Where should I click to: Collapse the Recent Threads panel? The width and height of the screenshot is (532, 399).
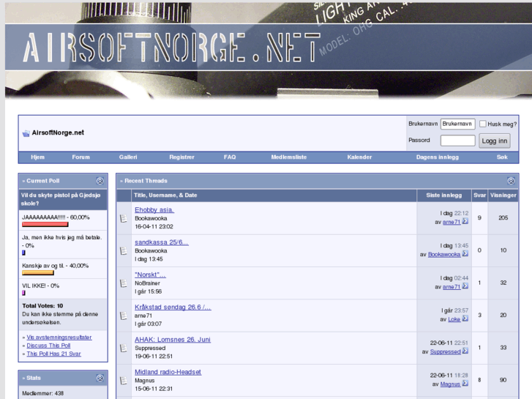tap(511, 181)
